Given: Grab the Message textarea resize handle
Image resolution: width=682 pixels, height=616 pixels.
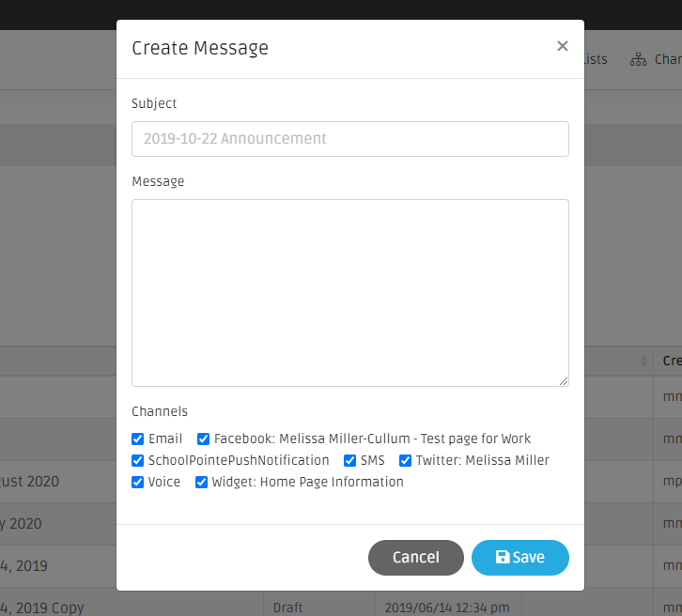Looking at the screenshot, I should coord(564,381).
